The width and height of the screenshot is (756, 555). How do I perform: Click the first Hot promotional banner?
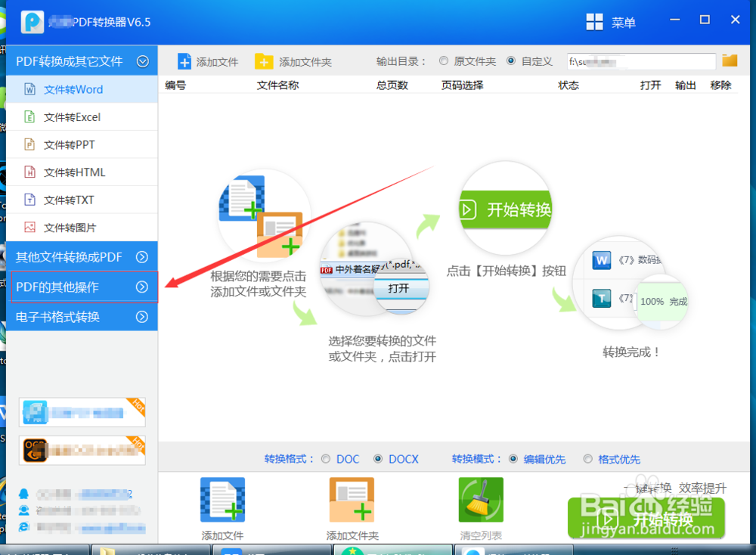click(82, 412)
